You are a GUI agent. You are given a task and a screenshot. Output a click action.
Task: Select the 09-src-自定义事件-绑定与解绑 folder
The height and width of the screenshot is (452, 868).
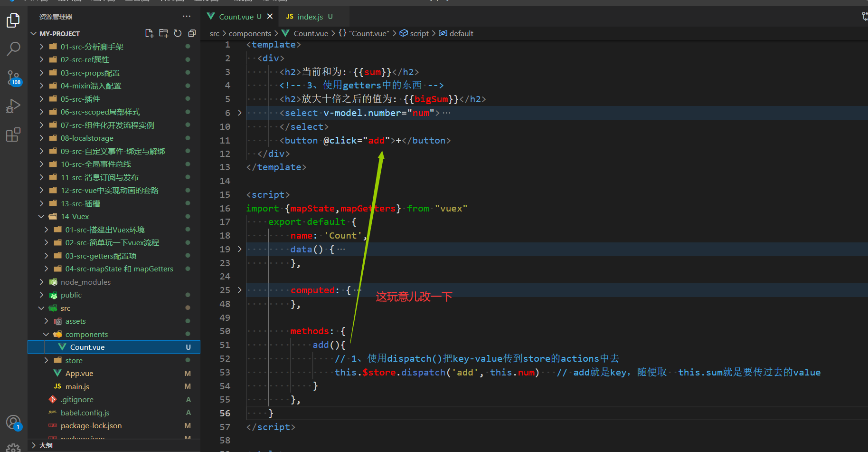tap(114, 151)
